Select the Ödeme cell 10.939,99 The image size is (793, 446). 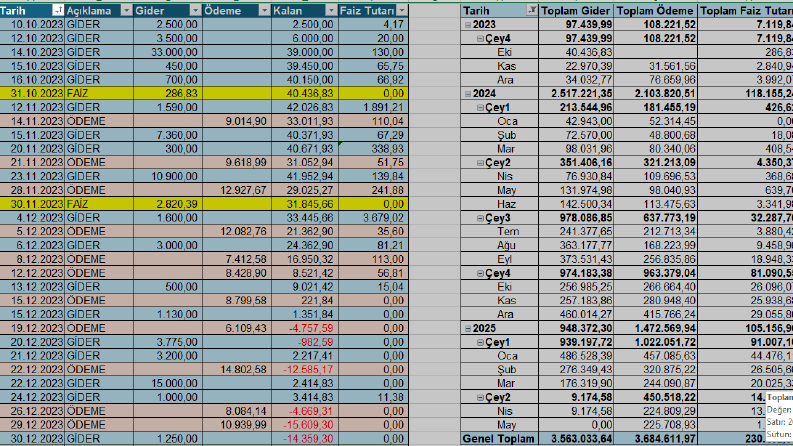(237, 425)
